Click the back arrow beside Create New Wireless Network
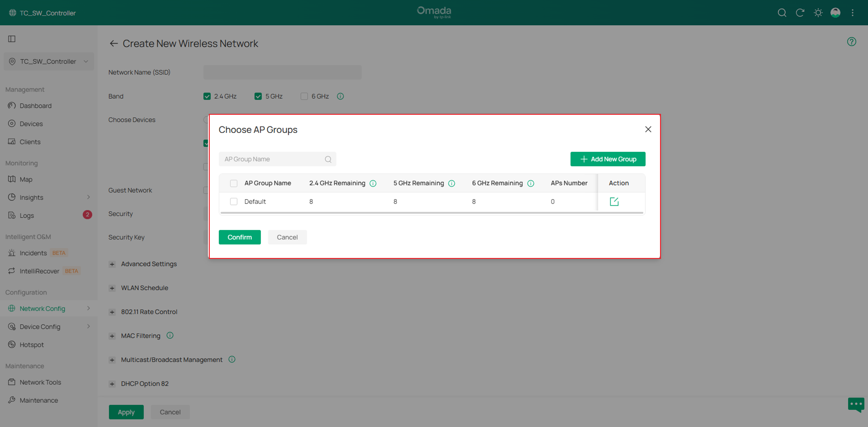Image resolution: width=868 pixels, height=427 pixels. pyautogui.click(x=113, y=43)
